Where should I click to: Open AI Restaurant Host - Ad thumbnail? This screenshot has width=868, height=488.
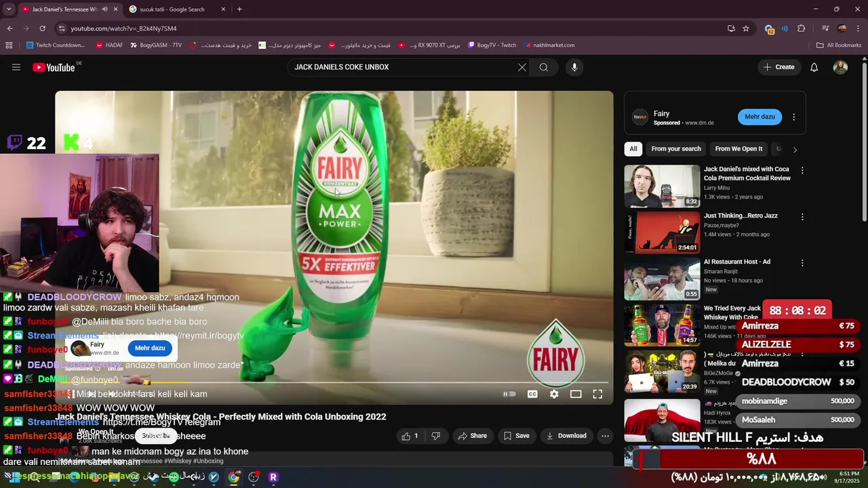pos(662,279)
